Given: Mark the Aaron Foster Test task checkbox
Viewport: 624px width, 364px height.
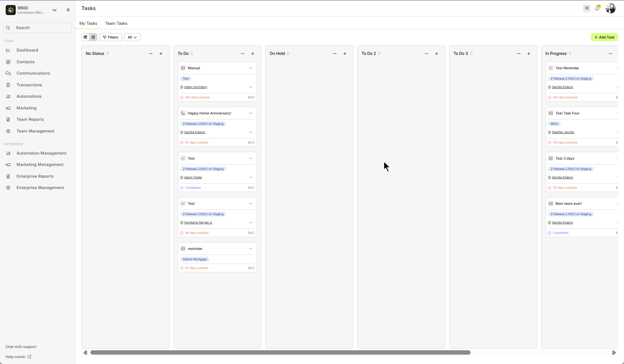Looking at the screenshot, I should coord(183,158).
